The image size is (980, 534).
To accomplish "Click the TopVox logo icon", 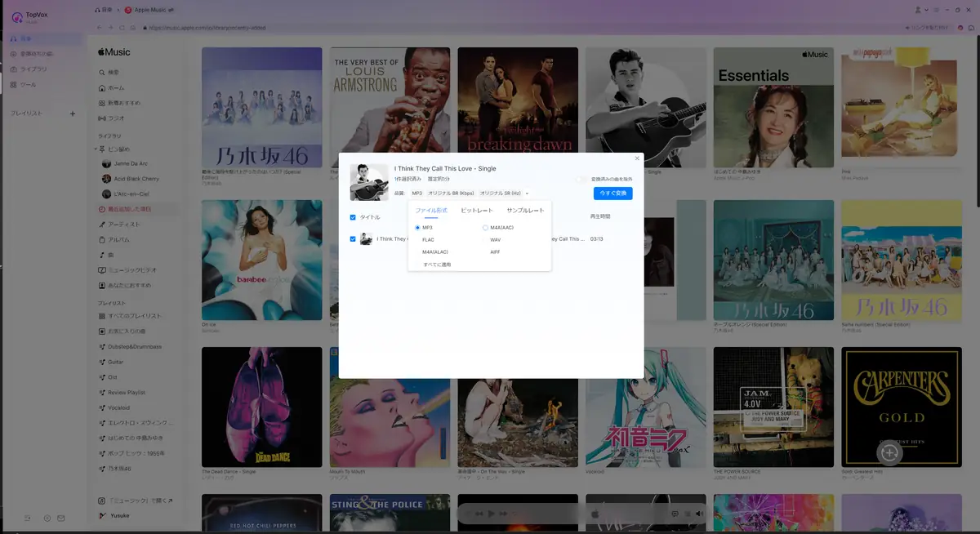I will pyautogui.click(x=16, y=17).
